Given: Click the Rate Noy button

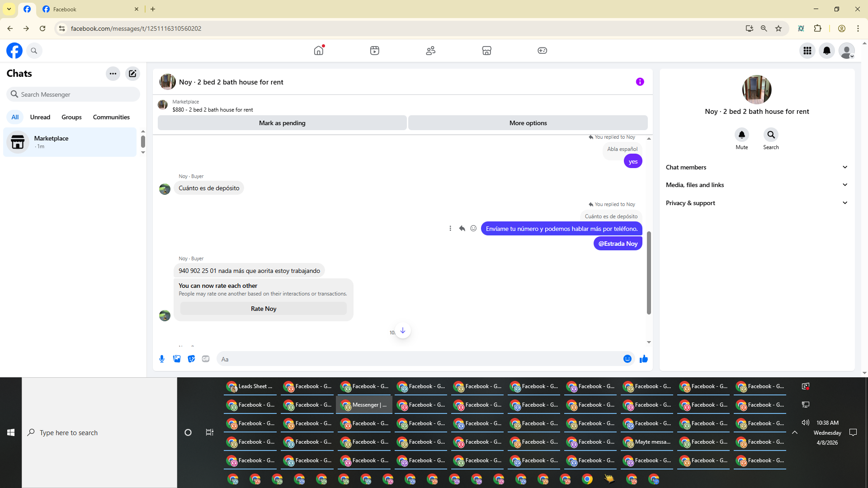Looking at the screenshot, I should point(264,309).
